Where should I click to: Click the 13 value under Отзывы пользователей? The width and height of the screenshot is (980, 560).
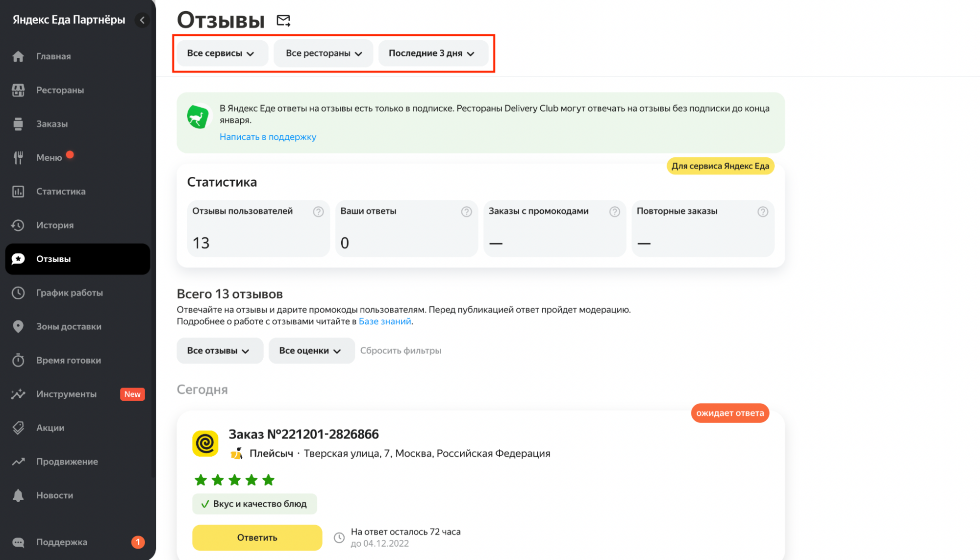[x=201, y=243]
